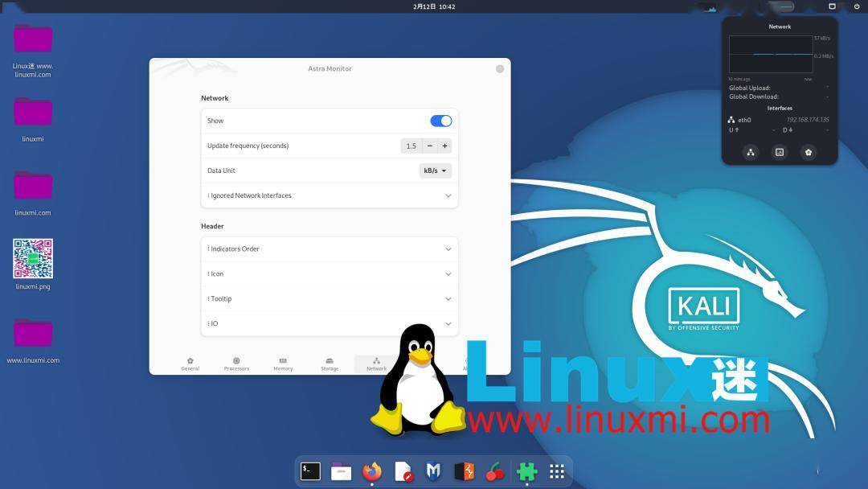Open CherryTree from the dock

[495, 471]
